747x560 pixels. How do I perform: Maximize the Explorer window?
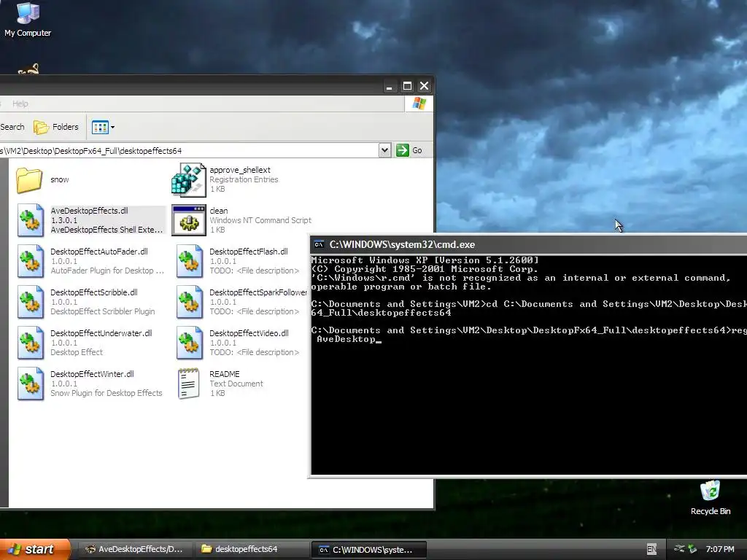pos(407,86)
